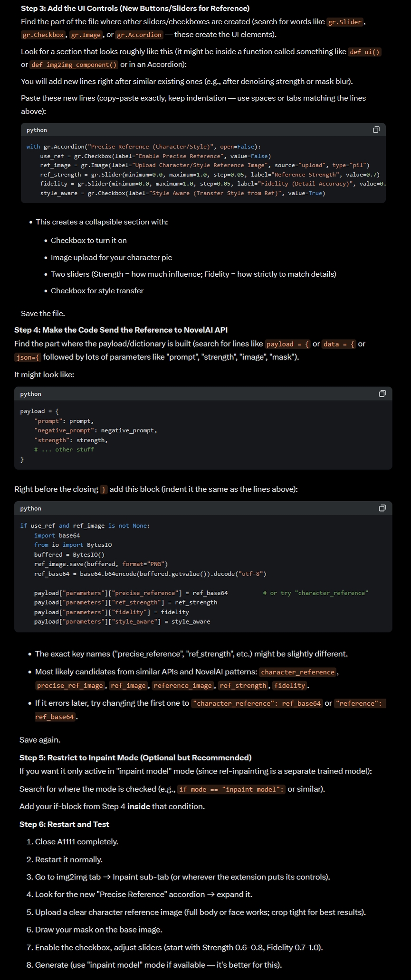Click the 'import base64' code line
Screen dimensions: 411x980
pyautogui.click(x=57, y=535)
